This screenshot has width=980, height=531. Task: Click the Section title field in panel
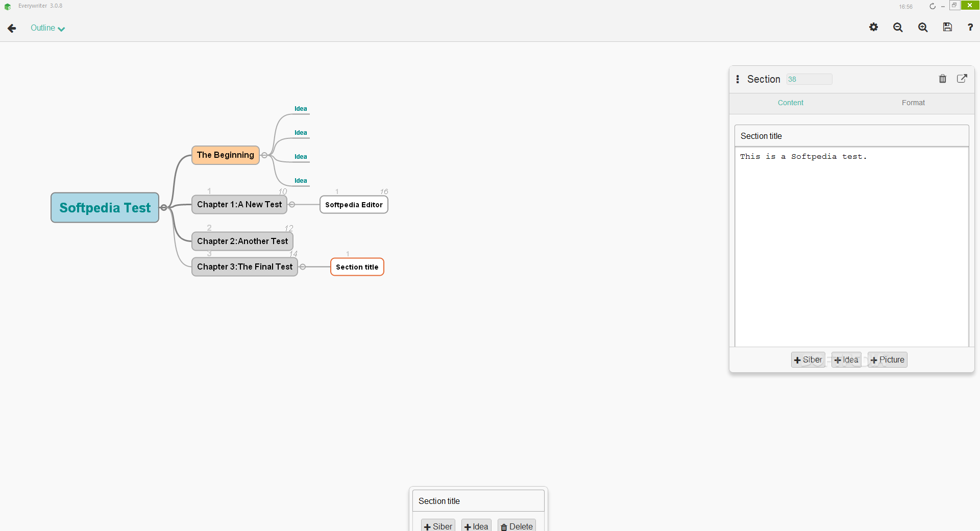[851, 136]
